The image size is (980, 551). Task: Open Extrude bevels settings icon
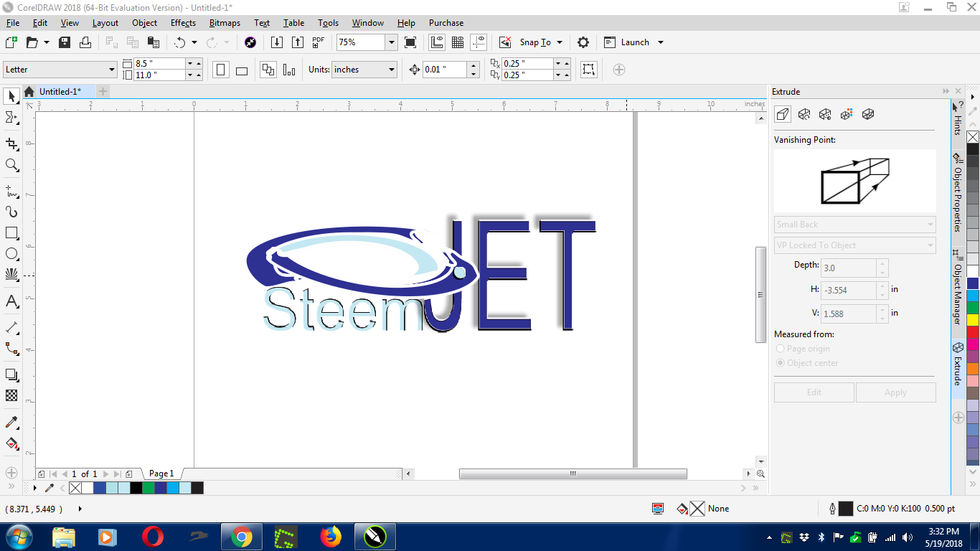tap(867, 114)
